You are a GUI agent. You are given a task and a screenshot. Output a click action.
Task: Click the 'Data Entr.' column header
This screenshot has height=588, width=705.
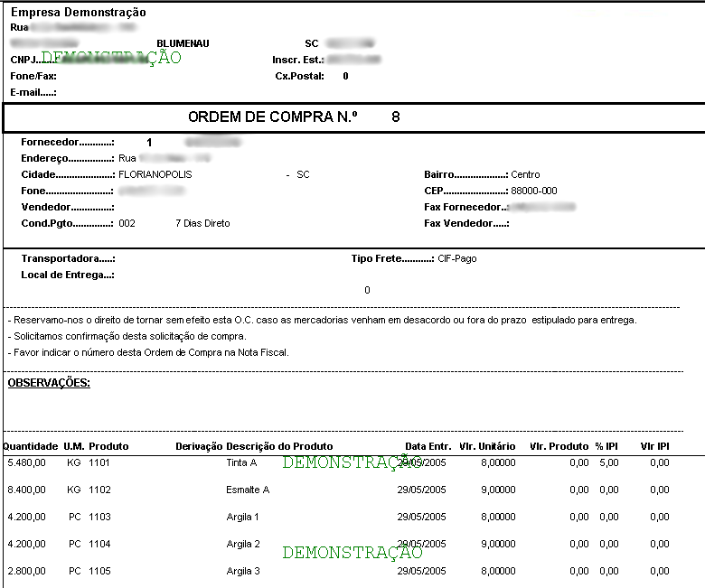tap(428, 446)
